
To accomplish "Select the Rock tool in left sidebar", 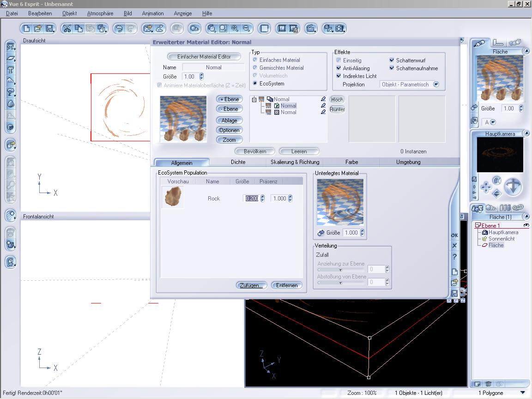I will pos(11,104).
